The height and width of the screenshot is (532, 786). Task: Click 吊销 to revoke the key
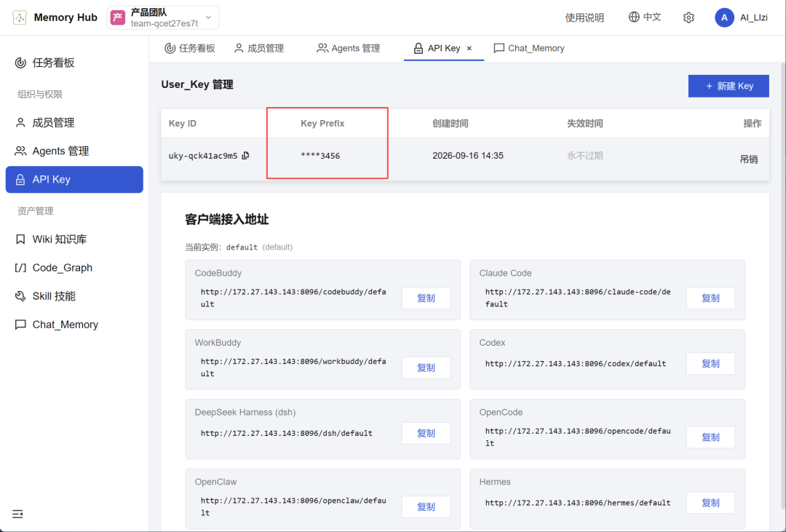tap(748, 159)
